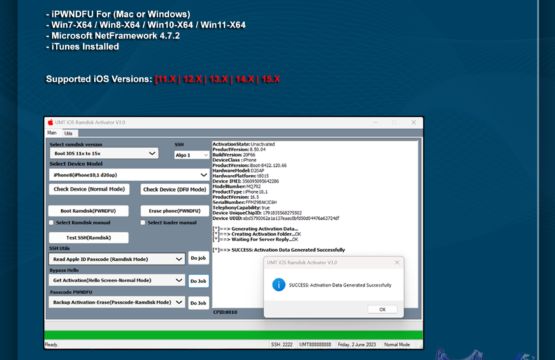Expand the SSH Algo 1 dropdown
The width and height of the screenshot is (555, 360).
191,155
